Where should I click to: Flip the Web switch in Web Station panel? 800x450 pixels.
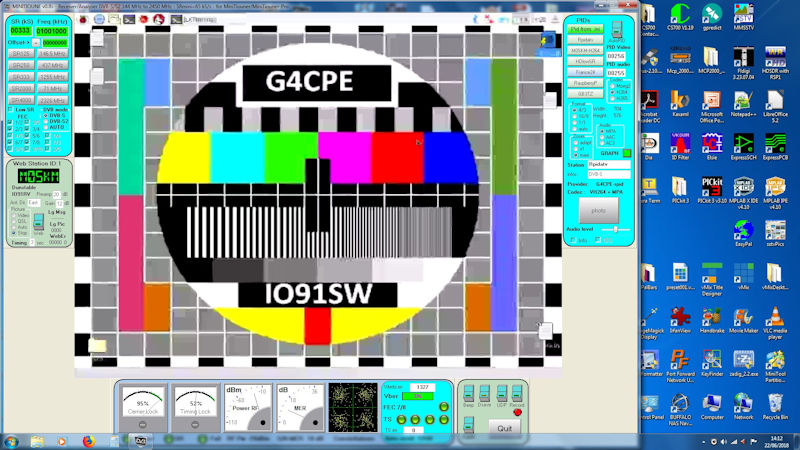(38, 221)
